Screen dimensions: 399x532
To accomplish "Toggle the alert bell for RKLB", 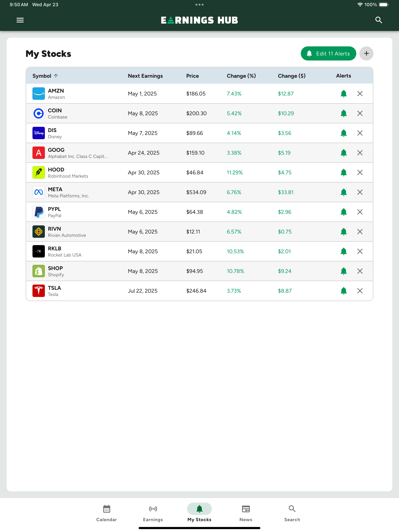I will (x=344, y=251).
